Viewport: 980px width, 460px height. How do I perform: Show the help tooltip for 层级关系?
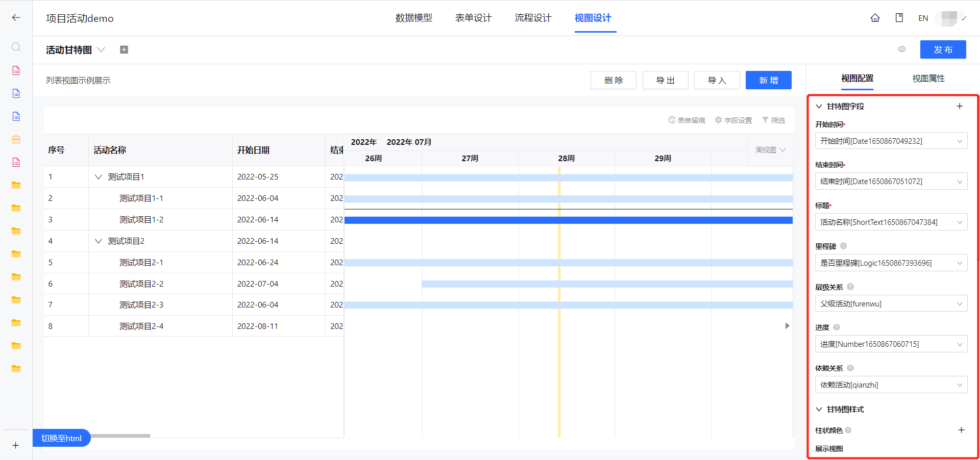(850, 287)
